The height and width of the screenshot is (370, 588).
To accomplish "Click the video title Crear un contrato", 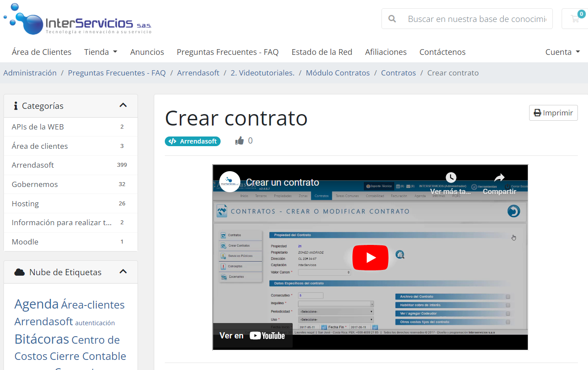I will point(283,183).
